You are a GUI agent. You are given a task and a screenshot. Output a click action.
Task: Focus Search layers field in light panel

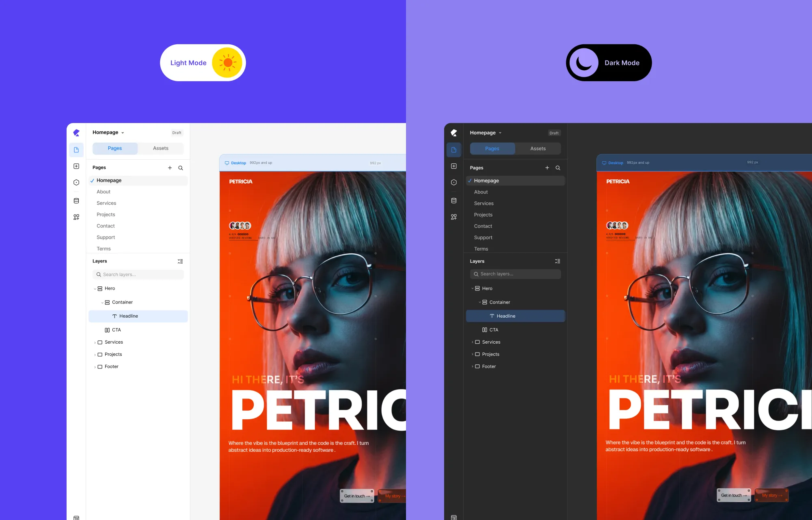pos(138,275)
